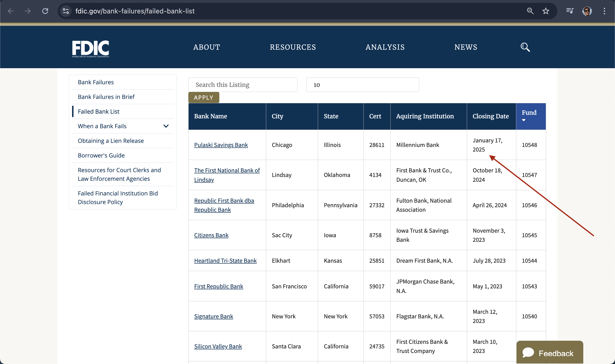Image resolution: width=615 pixels, height=364 pixels.
Task: Click the Search this Listing field
Action: coord(243,85)
